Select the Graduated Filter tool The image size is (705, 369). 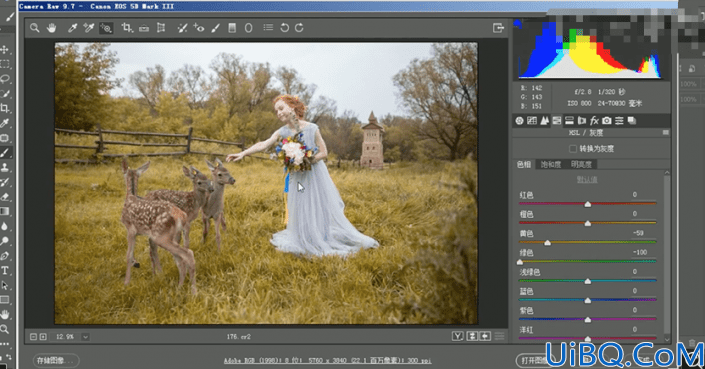click(232, 28)
